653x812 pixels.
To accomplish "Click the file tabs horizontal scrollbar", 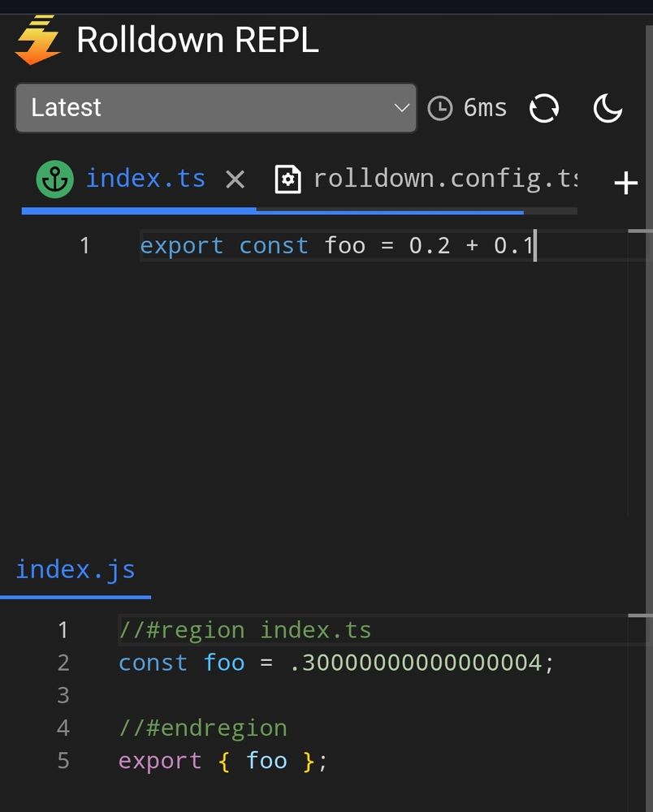I will coord(272,211).
